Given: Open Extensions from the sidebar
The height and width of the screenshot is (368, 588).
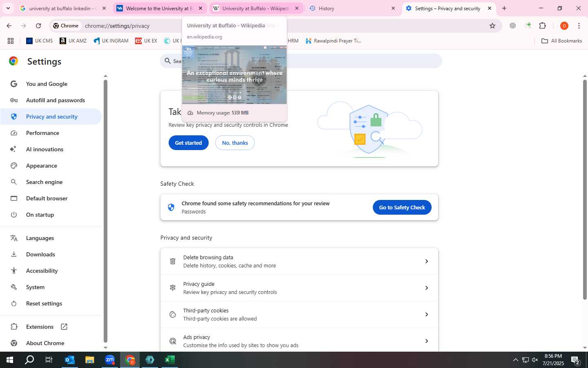Looking at the screenshot, I should click(51, 327).
